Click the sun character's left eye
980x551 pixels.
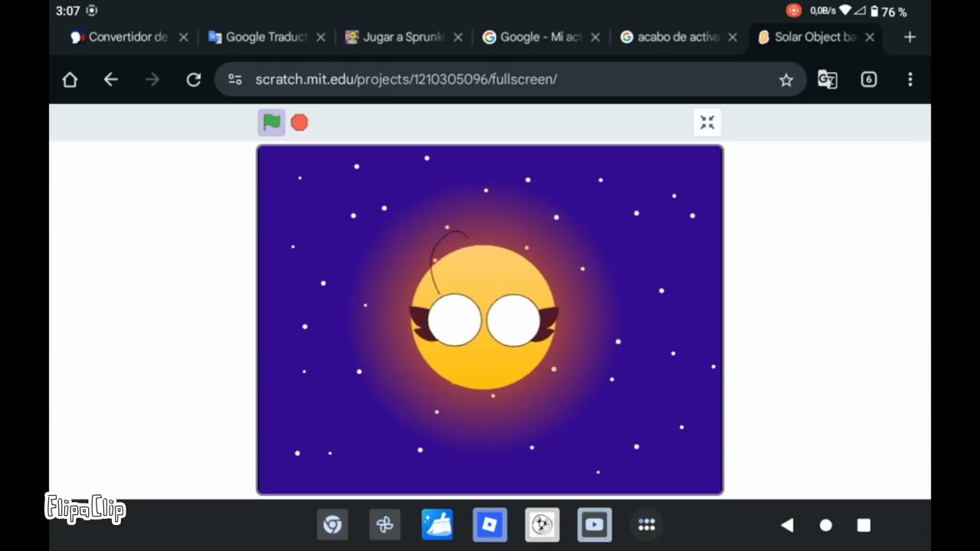coord(455,320)
